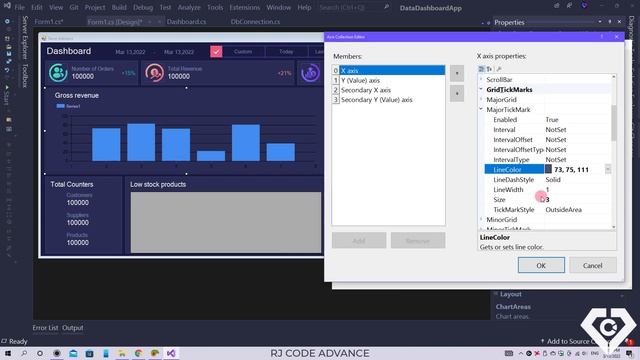Click the purple chart icon on dashboard
The width and height of the screenshot is (640, 360).
[x=310, y=73]
